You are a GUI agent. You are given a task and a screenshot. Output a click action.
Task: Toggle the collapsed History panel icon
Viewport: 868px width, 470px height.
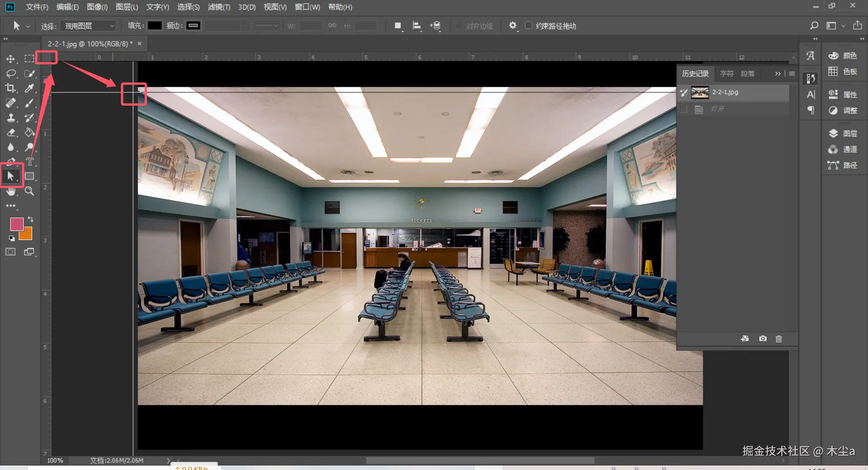[811, 79]
